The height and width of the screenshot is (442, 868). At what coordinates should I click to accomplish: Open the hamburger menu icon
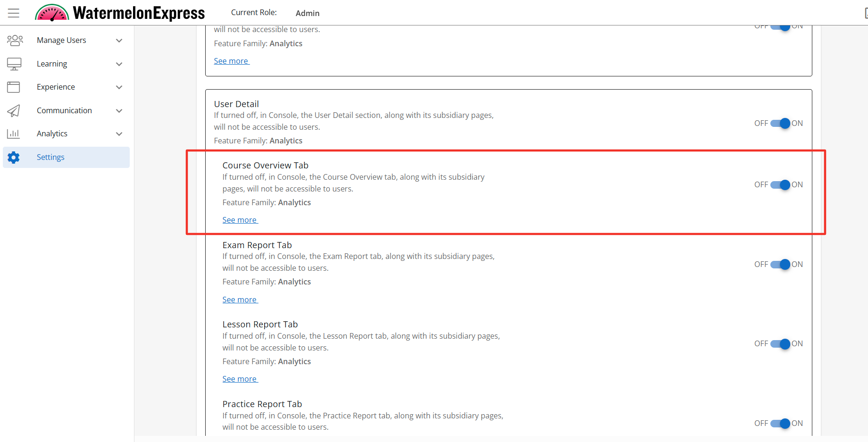(x=14, y=13)
